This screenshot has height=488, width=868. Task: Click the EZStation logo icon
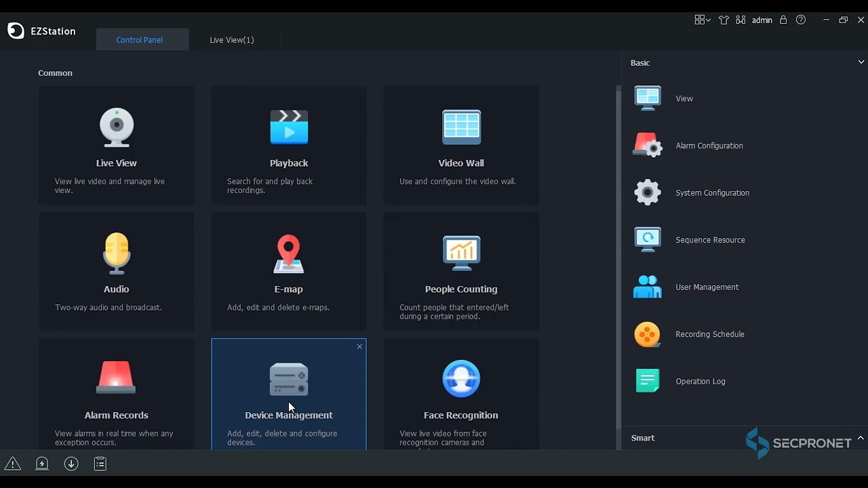tap(16, 30)
